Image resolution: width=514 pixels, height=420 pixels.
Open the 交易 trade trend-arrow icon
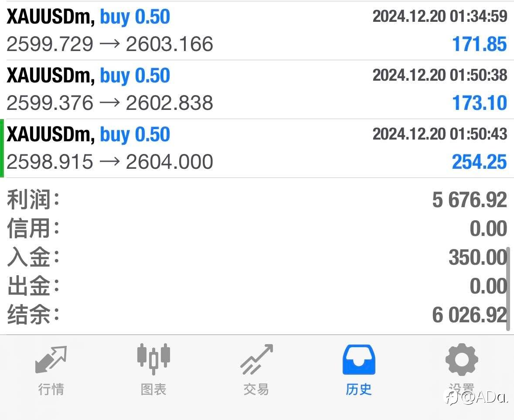point(256,359)
